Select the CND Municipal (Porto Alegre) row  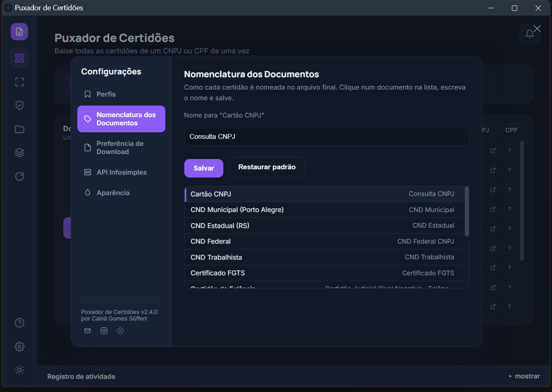pyautogui.click(x=325, y=210)
